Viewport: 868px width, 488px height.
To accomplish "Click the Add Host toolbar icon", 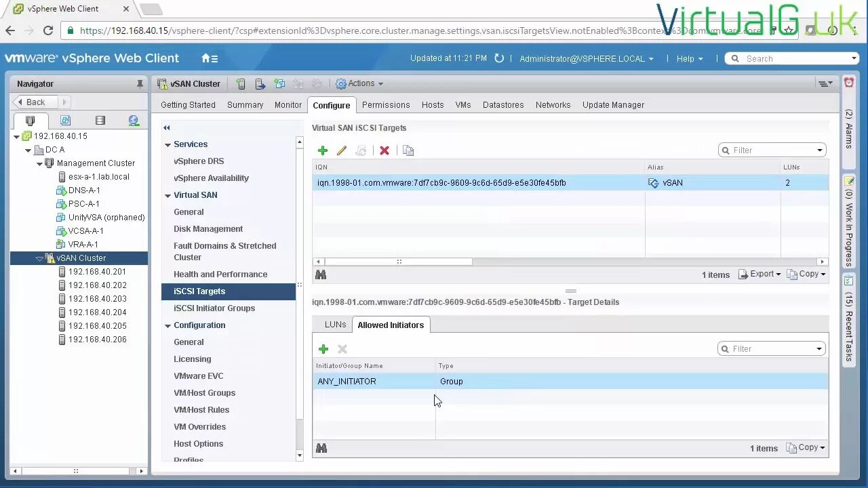I will pyautogui.click(x=241, y=84).
